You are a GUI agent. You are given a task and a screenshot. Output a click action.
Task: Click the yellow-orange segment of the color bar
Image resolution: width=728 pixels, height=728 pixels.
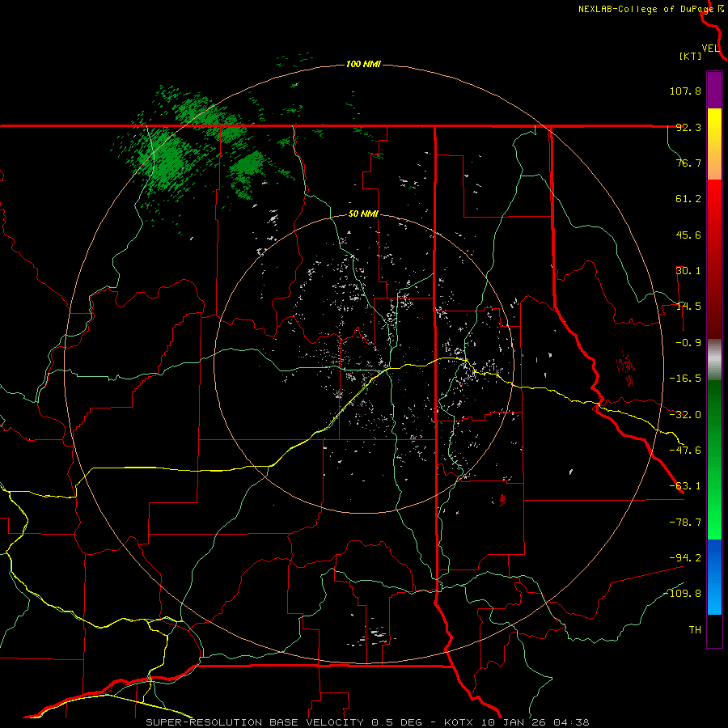click(x=714, y=144)
